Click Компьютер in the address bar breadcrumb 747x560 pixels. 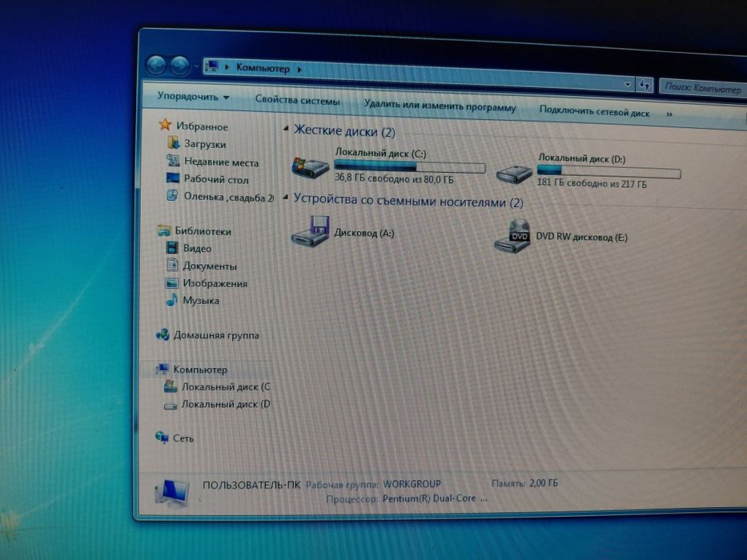(263, 68)
